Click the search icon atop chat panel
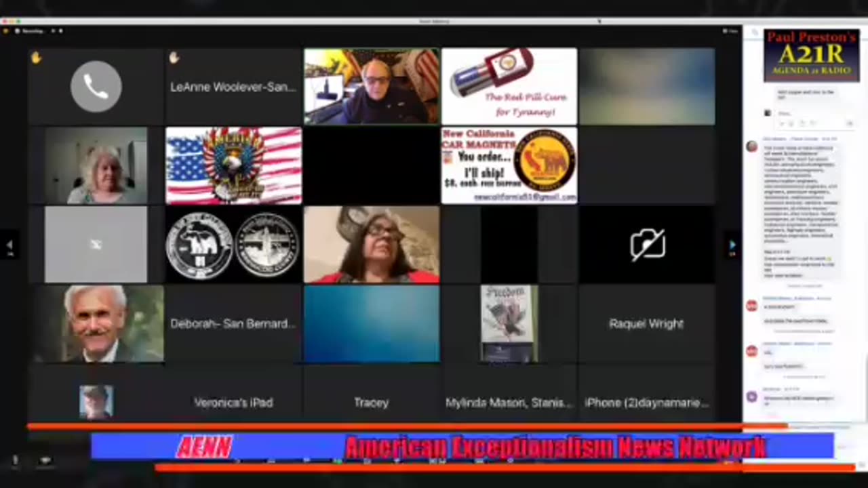Image resolution: width=868 pixels, height=488 pixels. pos(755,32)
